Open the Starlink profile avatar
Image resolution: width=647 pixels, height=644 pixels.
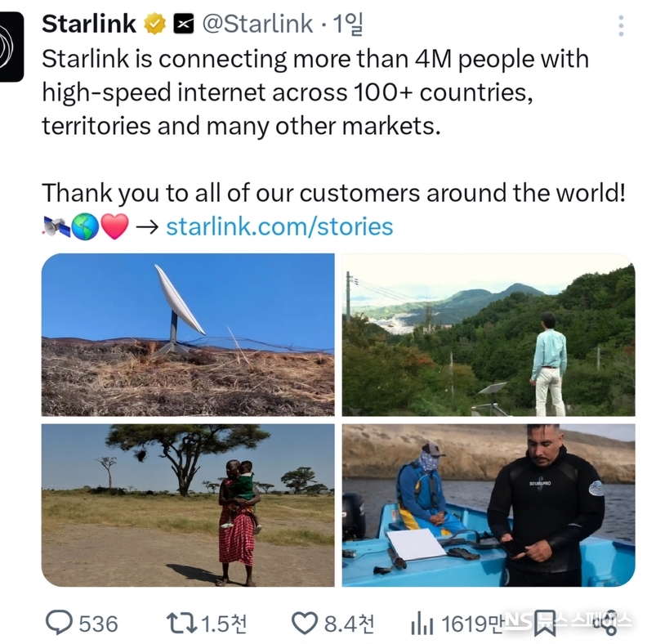tap(11, 47)
